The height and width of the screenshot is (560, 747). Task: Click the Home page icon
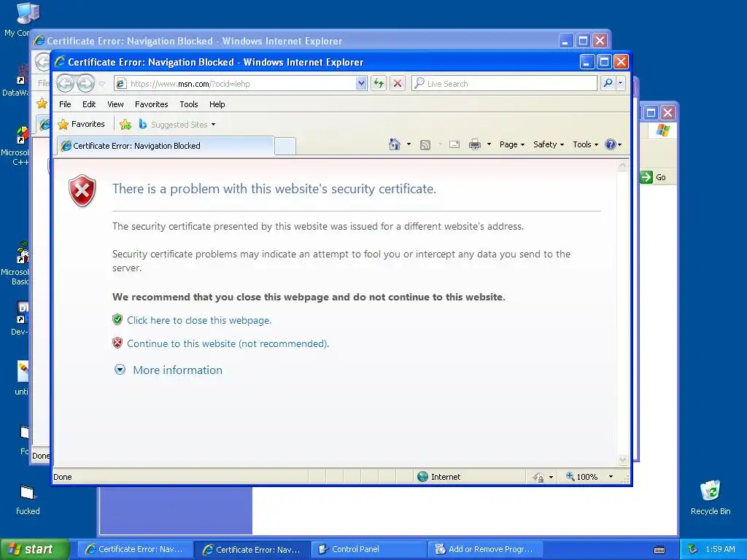tap(395, 144)
